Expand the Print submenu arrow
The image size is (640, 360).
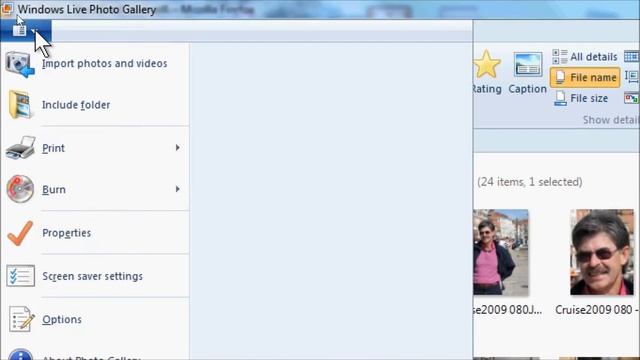(178, 147)
